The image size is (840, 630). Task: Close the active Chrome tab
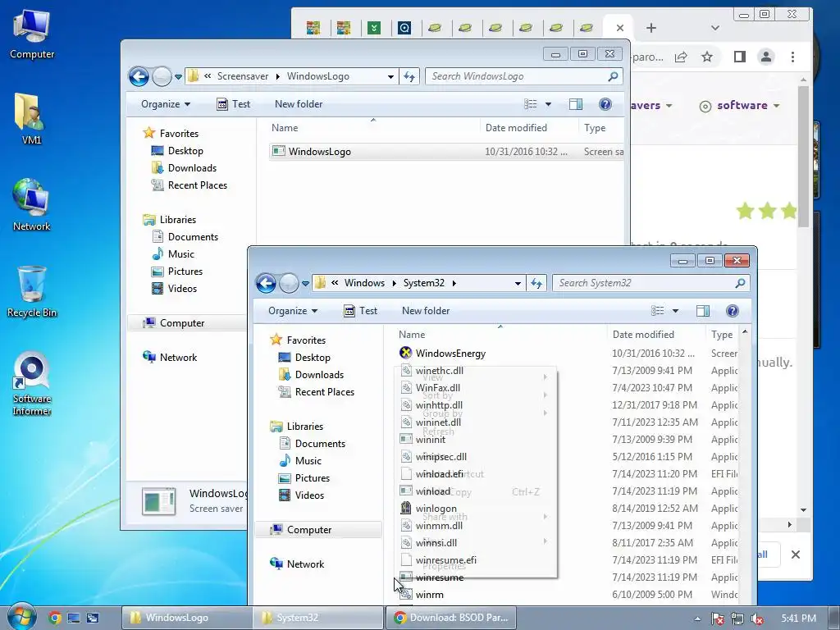620,28
